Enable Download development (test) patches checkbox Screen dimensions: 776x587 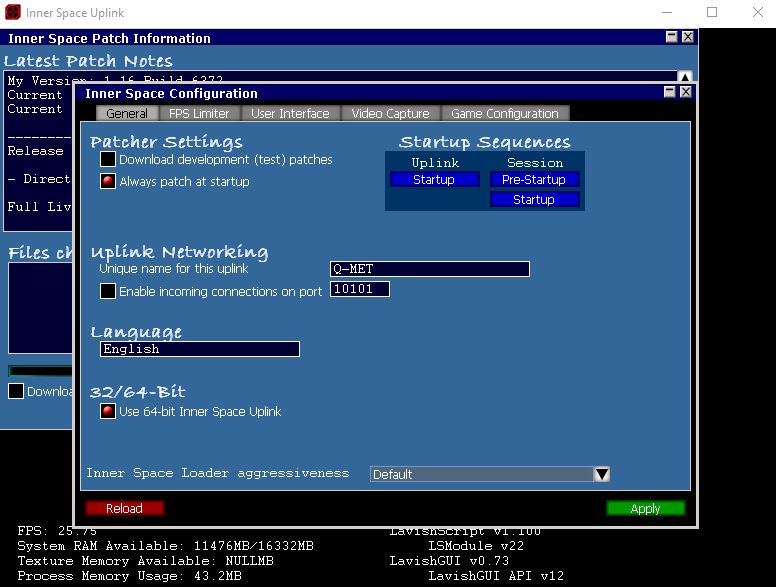pos(108,159)
